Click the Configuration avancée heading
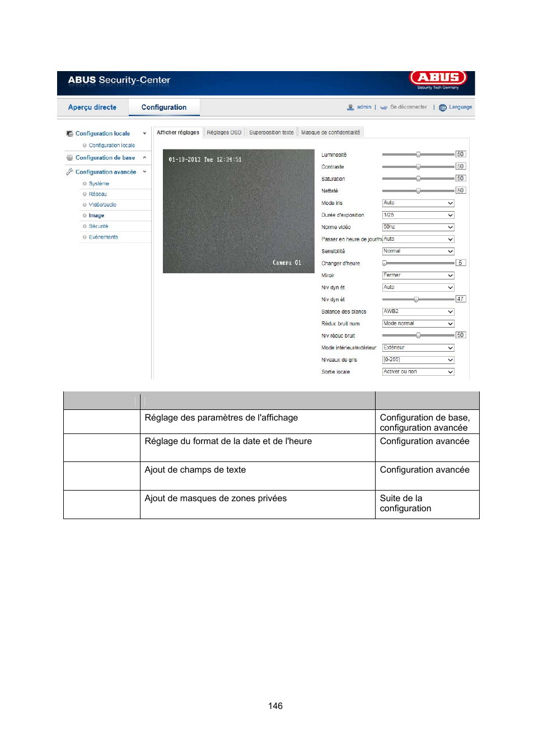Image resolution: width=534 pixels, height=756 pixels. click(x=106, y=172)
